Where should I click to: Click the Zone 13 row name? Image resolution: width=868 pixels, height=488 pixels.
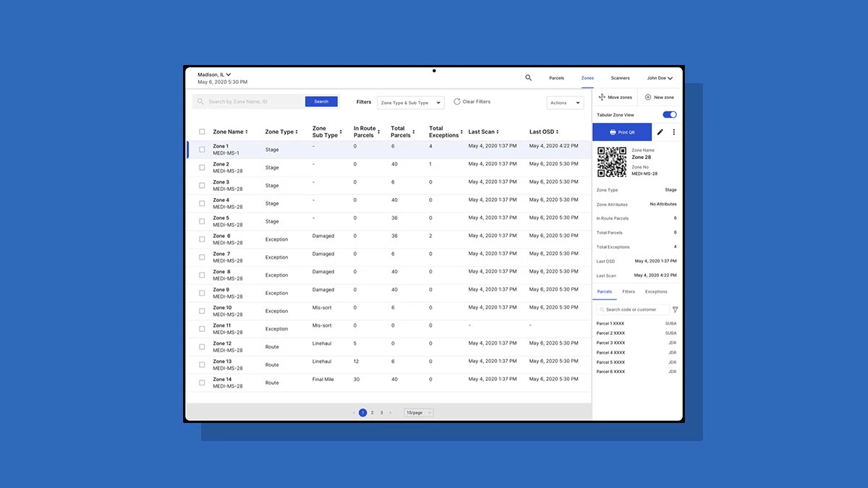(x=222, y=361)
